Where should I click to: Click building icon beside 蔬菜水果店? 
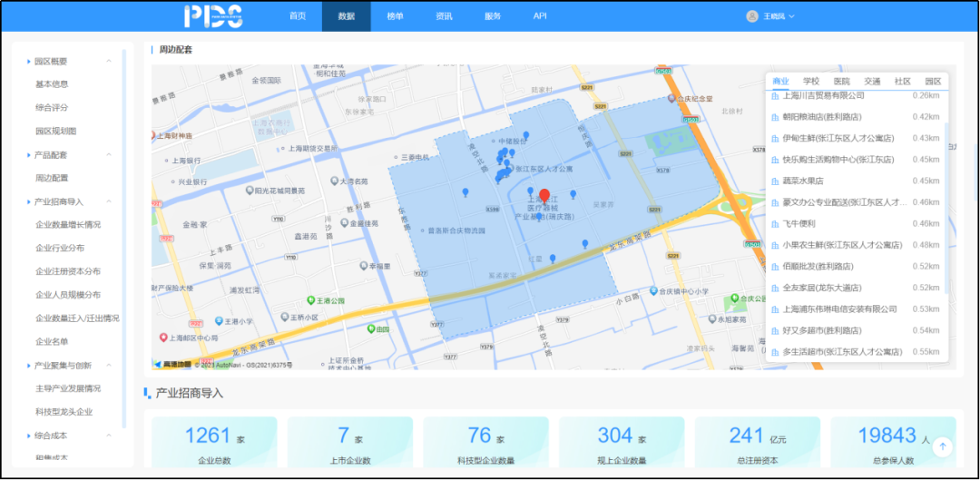point(775,181)
